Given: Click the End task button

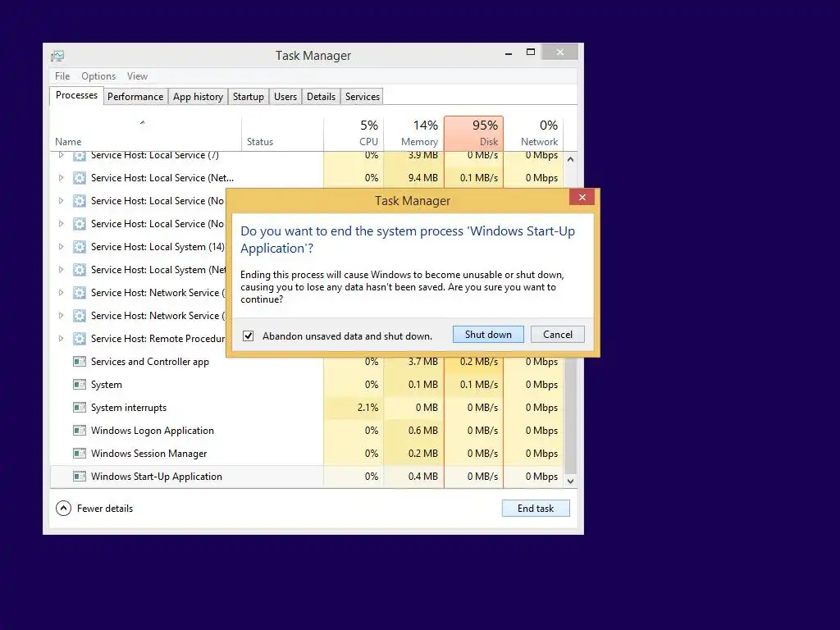Looking at the screenshot, I should click(536, 509).
